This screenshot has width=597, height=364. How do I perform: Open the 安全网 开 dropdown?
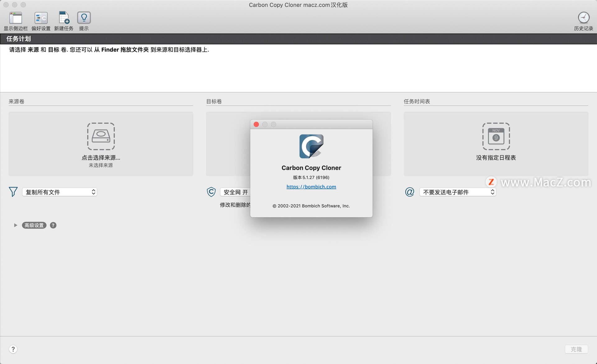coord(235,192)
